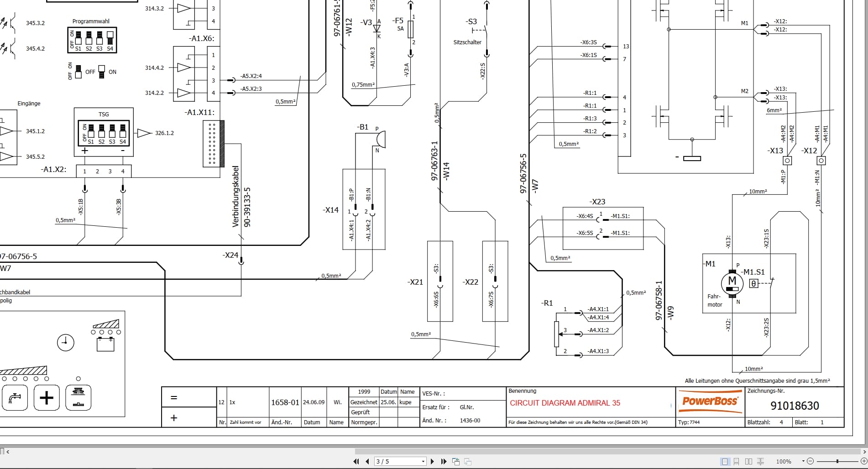Screen dimensions: 868x469
Task: Click the 'Eingänge' label
Action: tap(29, 104)
